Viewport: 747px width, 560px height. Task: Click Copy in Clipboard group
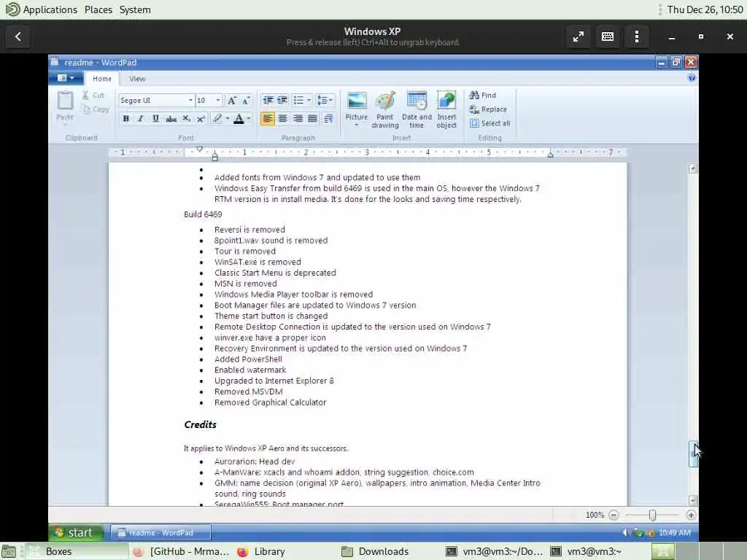(x=96, y=109)
